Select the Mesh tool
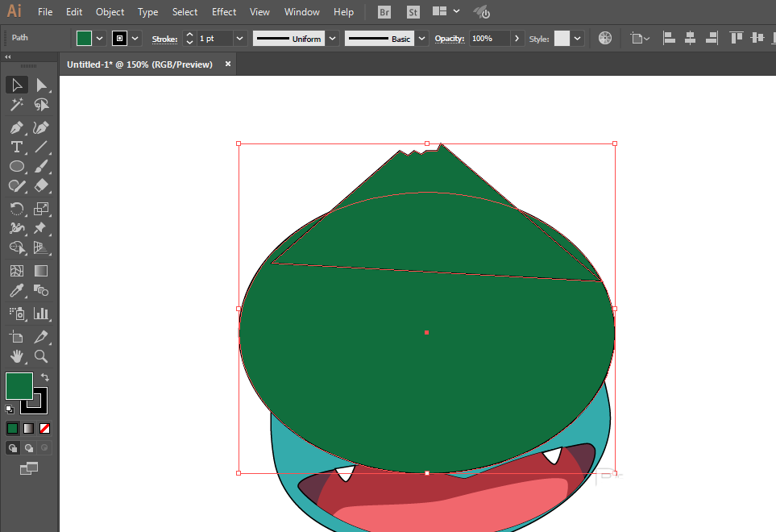Image resolution: width=776 pixels, height=532 pixels. coord(17,271)
